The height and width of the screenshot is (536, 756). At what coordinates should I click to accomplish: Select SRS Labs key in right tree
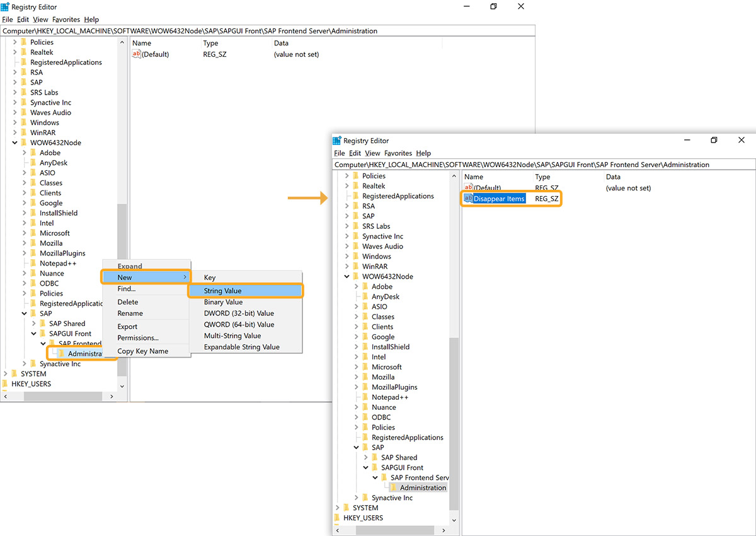[376, 226]
